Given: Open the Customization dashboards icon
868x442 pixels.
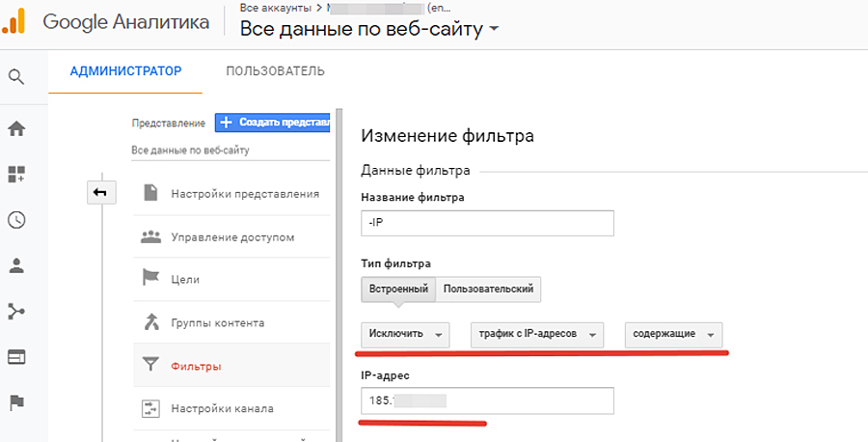Looking at the screenshot, I should (x=16, y=174).
